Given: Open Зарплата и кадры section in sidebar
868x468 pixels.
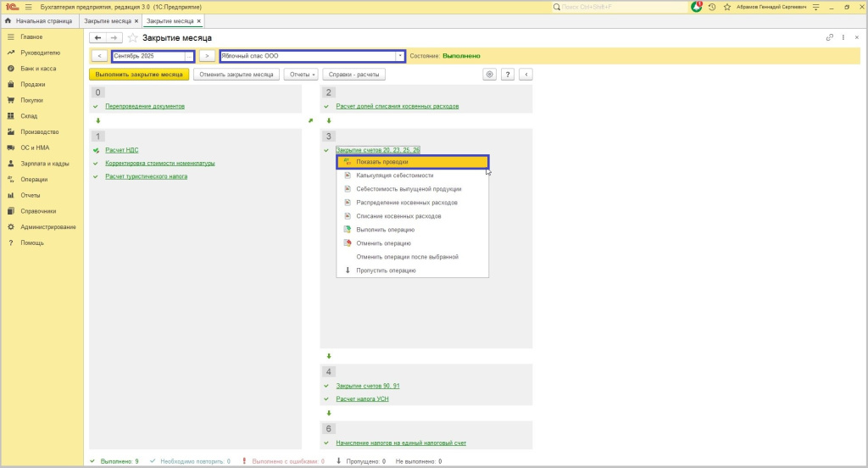Looking at the screenshot, I should click(45, 163).
